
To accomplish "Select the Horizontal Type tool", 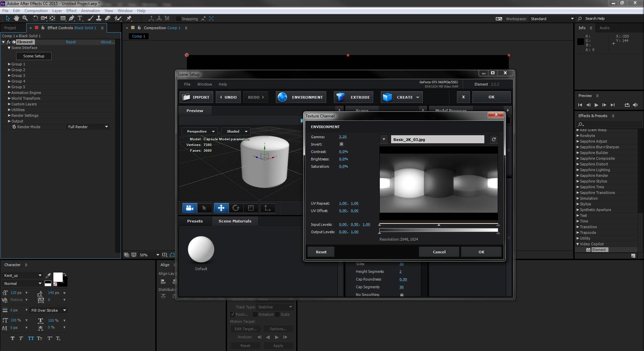I will tap(80, 18).
